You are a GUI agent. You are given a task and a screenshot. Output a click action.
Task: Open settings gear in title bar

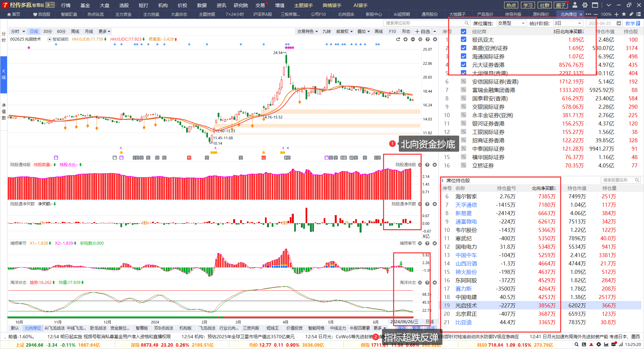(x=585, y=5)
